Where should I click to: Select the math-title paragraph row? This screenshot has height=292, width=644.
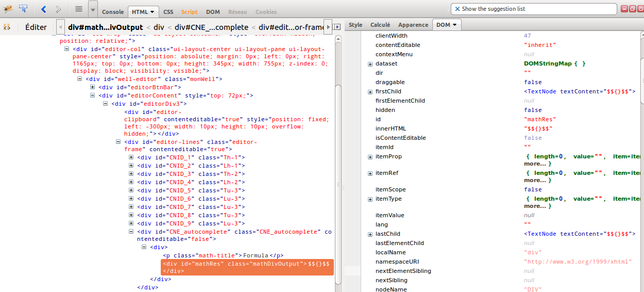click(223, 255)
